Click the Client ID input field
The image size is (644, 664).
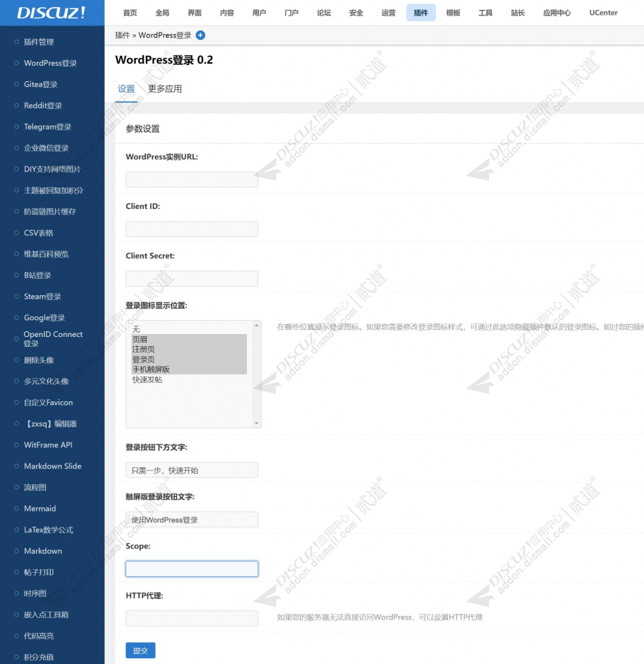point(192,229)
